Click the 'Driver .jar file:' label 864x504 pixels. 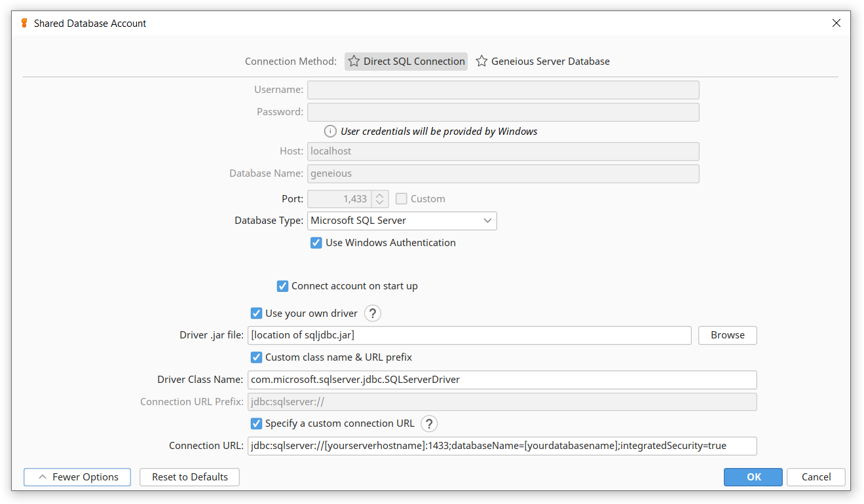tap(212, 335)
